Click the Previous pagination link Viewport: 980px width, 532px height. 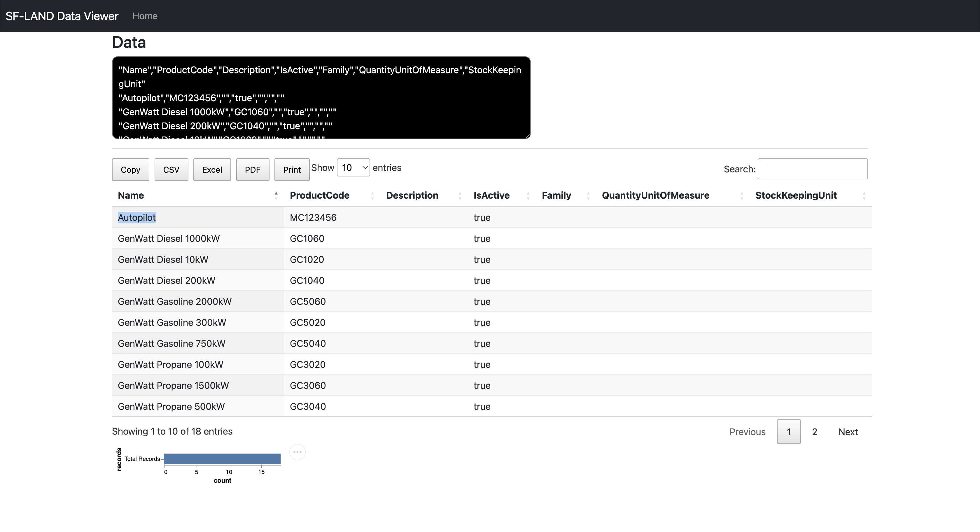pos(747,432)
